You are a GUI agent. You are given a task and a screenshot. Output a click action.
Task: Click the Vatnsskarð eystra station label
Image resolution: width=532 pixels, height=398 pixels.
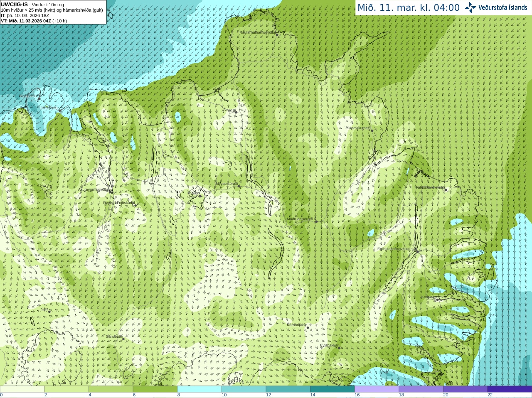430,187
